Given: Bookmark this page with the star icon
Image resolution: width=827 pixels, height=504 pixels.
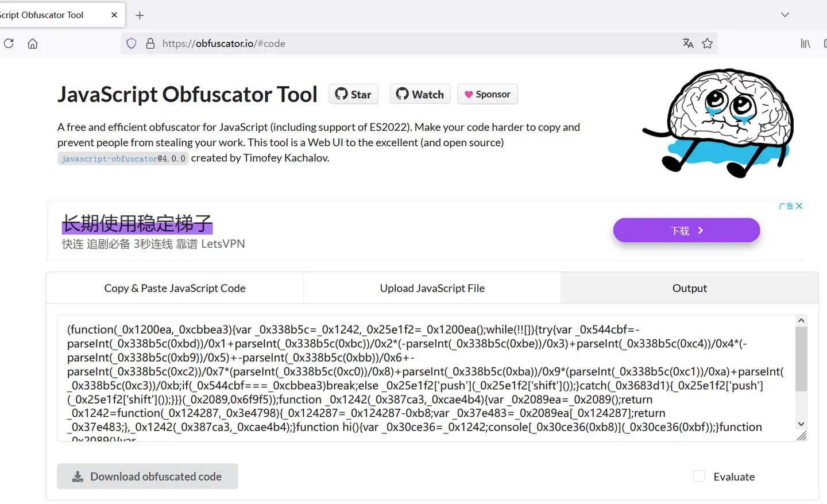Looking at the screenshot, I should [708, 44].
